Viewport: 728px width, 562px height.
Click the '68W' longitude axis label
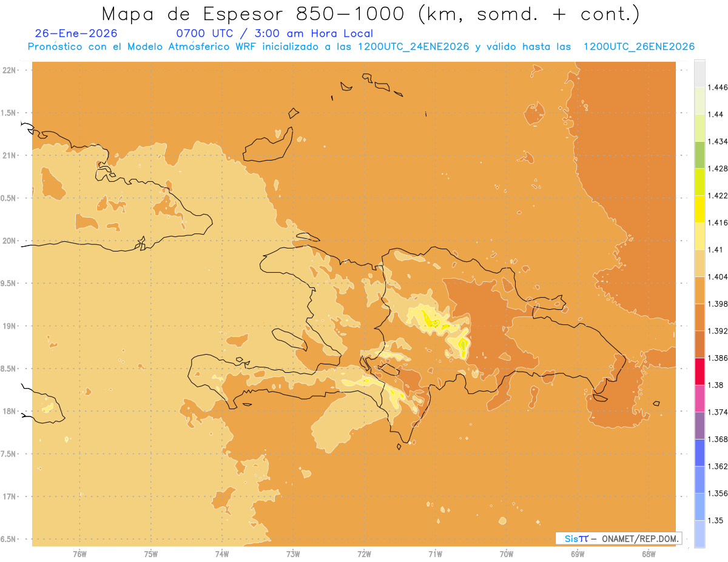click(x=649, y=554)
